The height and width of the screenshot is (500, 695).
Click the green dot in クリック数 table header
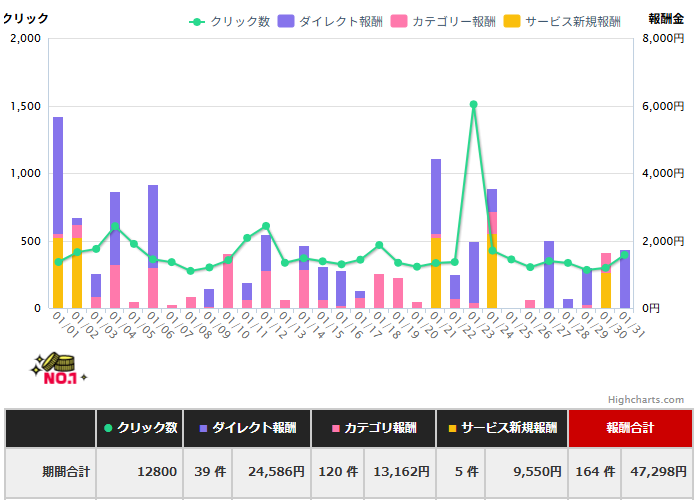point(108,429)
